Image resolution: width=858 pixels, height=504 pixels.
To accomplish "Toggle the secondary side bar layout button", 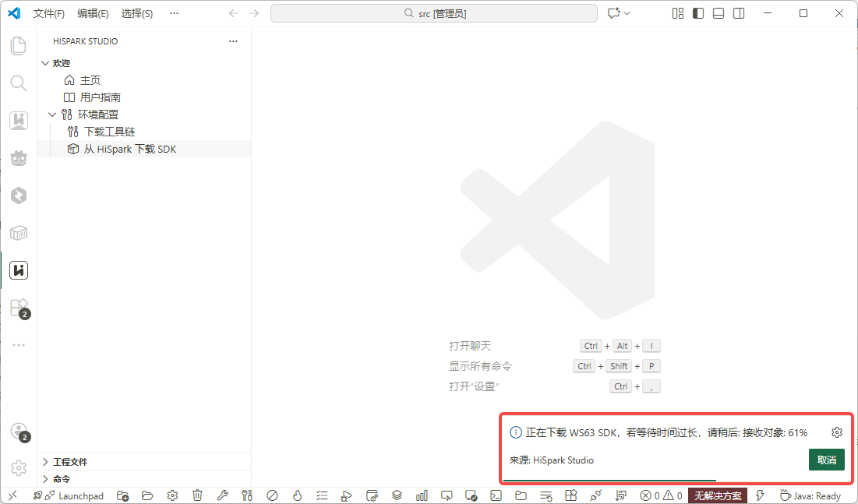I will coord(739,13).
